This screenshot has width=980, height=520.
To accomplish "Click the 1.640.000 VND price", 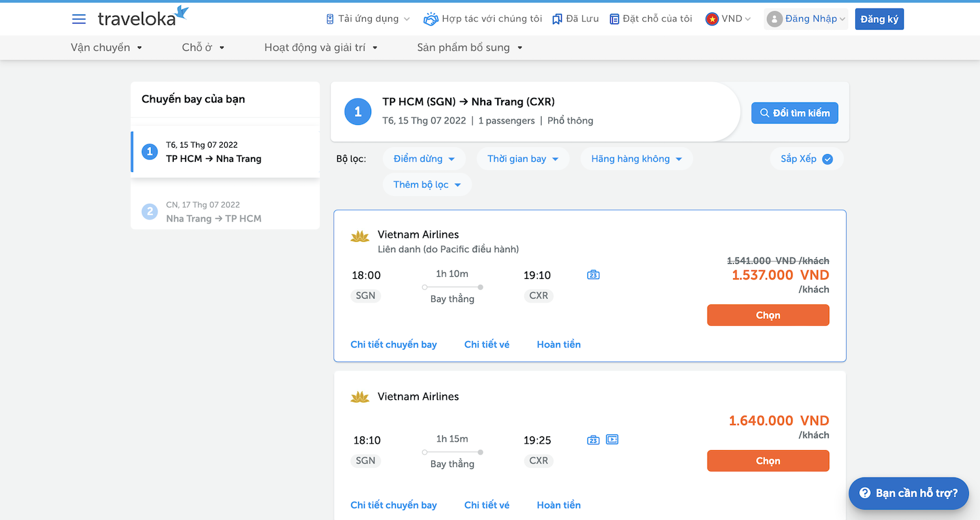I will [x=779, y=421].
